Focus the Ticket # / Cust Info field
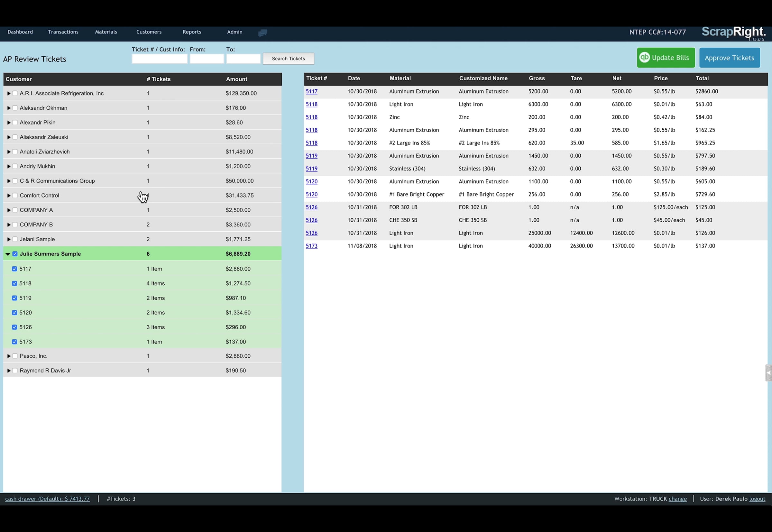Viewport: 772px width, 532px height. point(159,59)
